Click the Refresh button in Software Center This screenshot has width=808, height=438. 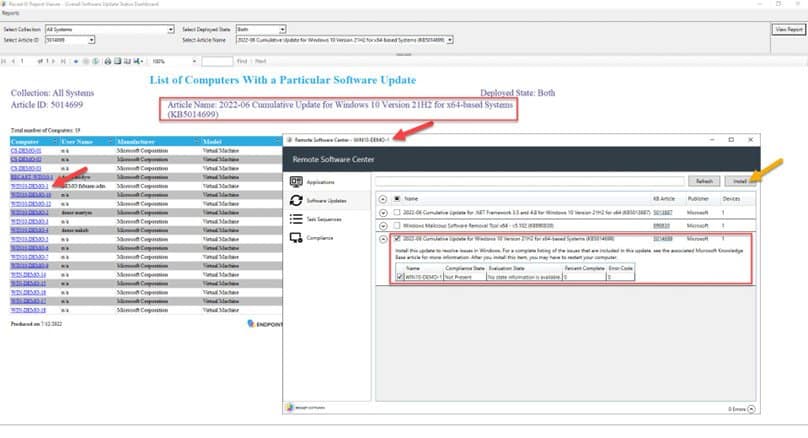[x=704, y=181]
